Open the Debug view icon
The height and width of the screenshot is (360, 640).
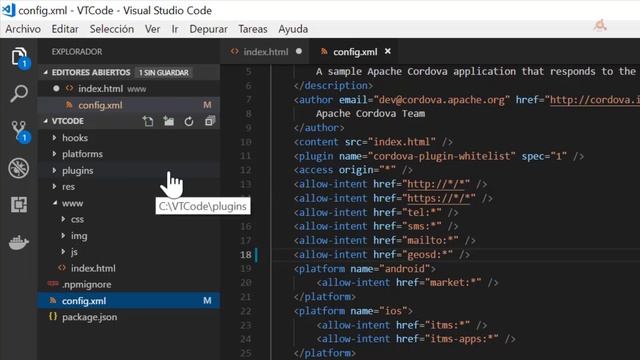[18, 168]
